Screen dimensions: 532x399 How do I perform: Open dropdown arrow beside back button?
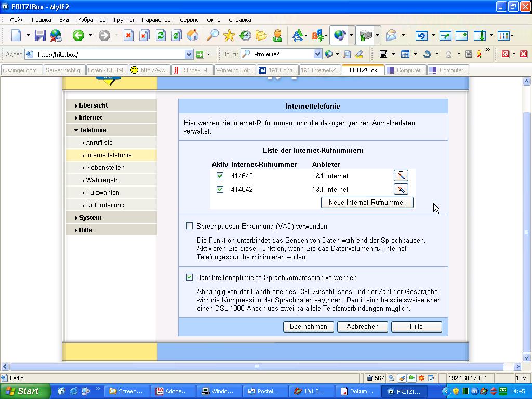pyautogui.click(x=90, y=35)
